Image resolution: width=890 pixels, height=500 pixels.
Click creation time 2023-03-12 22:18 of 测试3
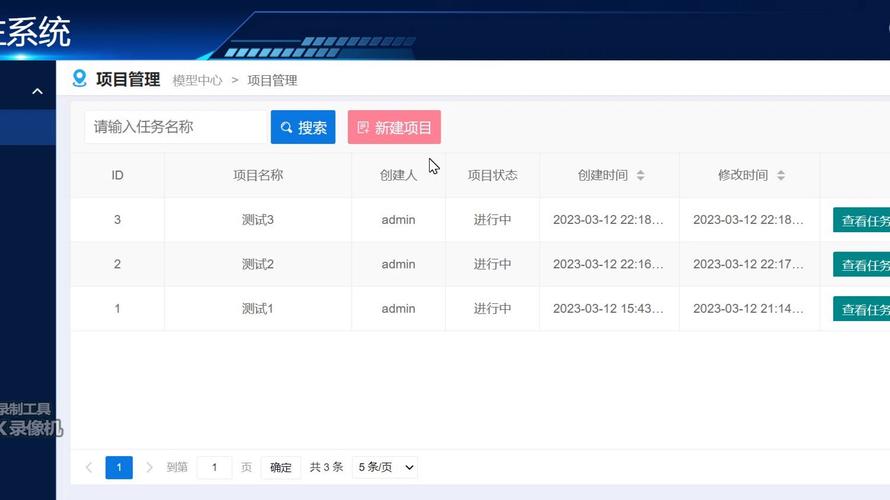[x=608, y=220]
